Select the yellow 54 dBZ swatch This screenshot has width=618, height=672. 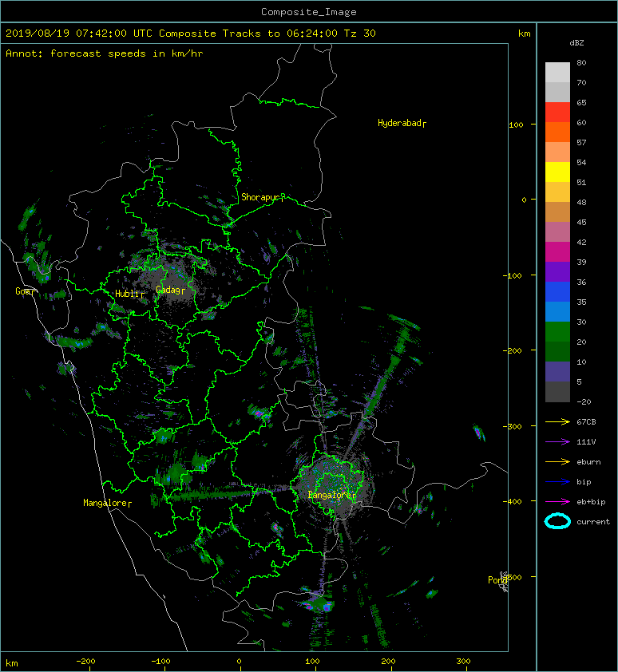coord(557,172)
